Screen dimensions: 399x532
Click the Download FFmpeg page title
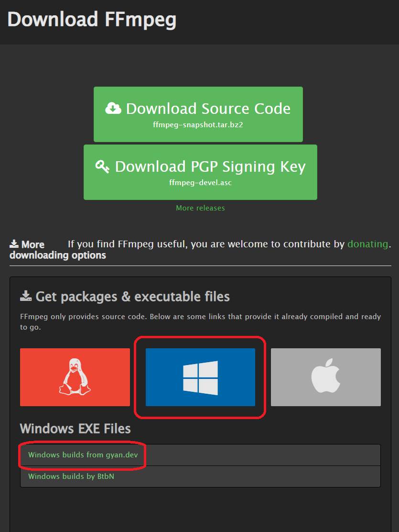coord(92,19)
